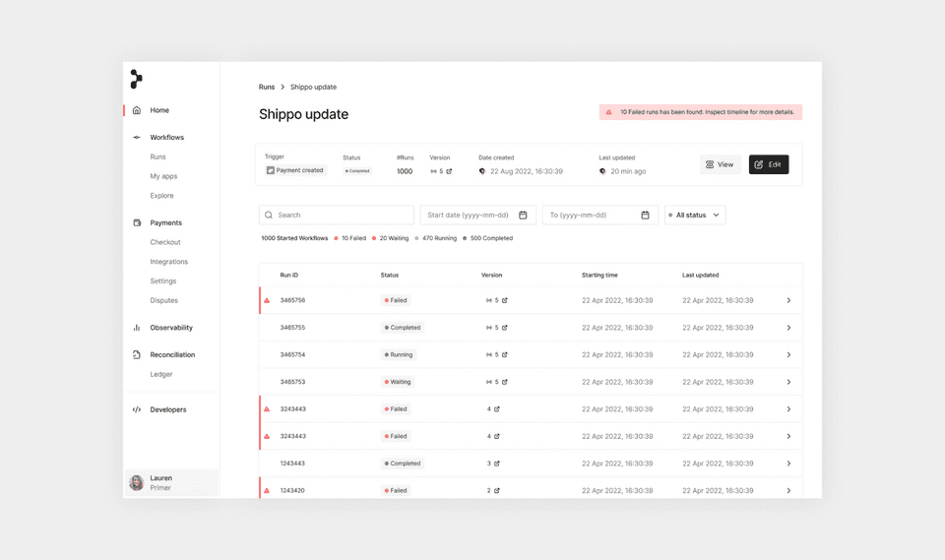Click the Edit button
The height and width of the screenshot is (560, 945).
click(769, 164)
